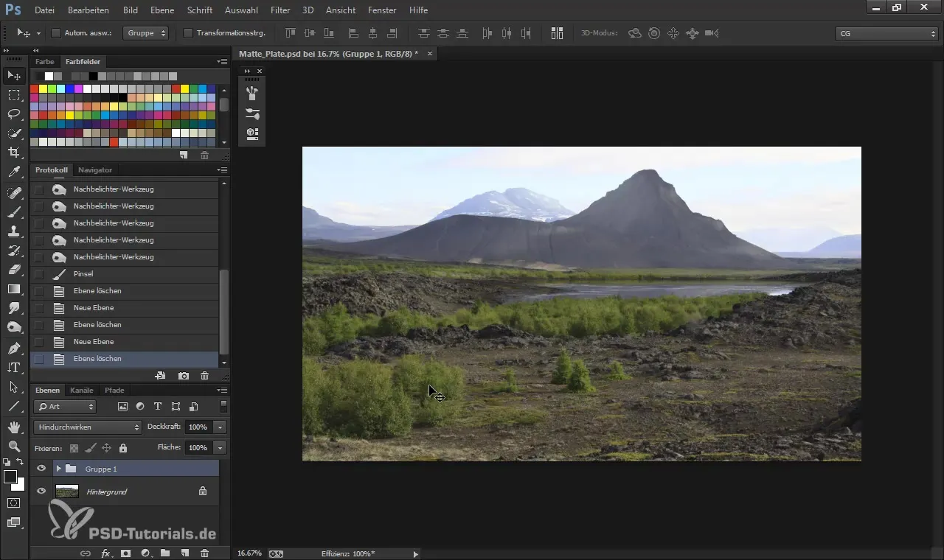Select the Zoom tool
The width and height of the screenshot is (944, 560).
coord(14,446)
